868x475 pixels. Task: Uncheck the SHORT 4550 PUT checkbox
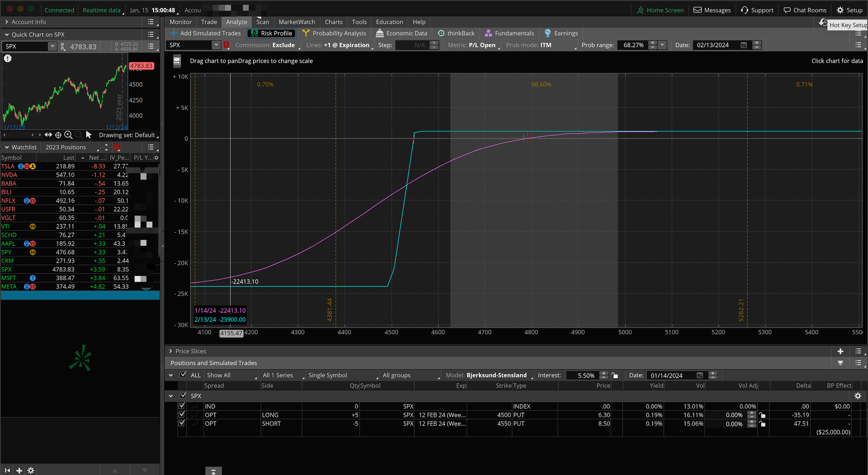coord(181,423)
